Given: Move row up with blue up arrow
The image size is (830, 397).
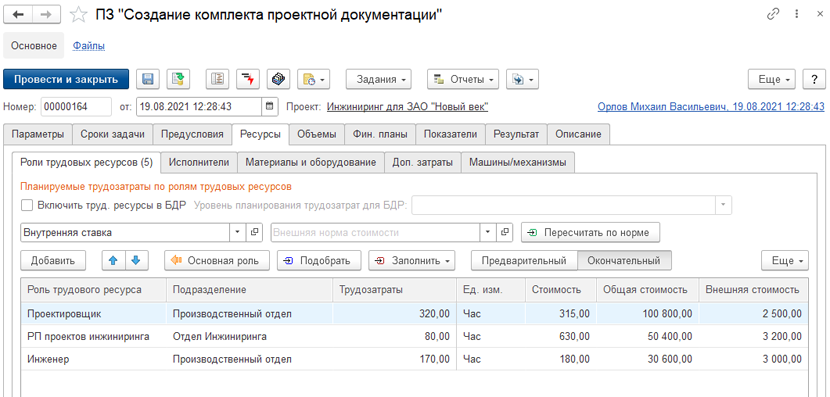Looking at the screenshot, I should tap(114, 260).
